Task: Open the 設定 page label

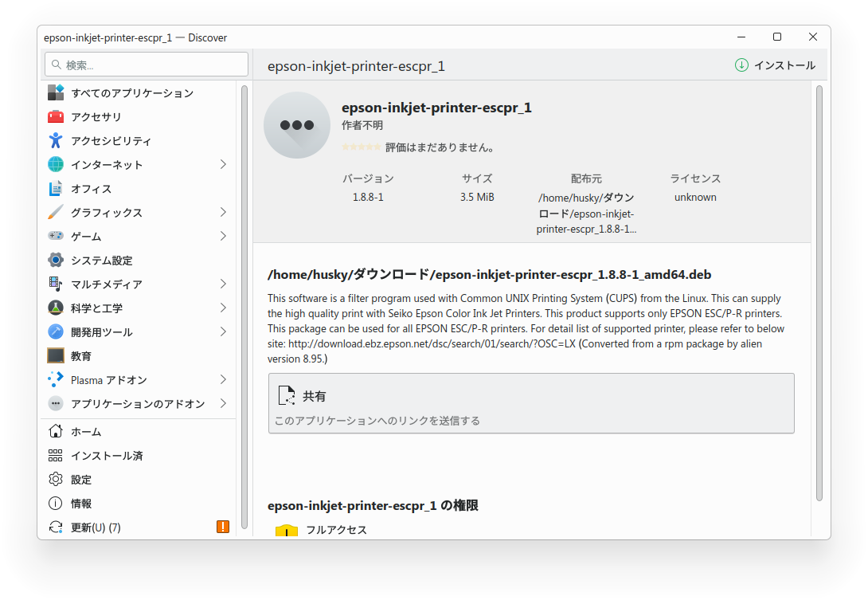Action: (81, 480)
